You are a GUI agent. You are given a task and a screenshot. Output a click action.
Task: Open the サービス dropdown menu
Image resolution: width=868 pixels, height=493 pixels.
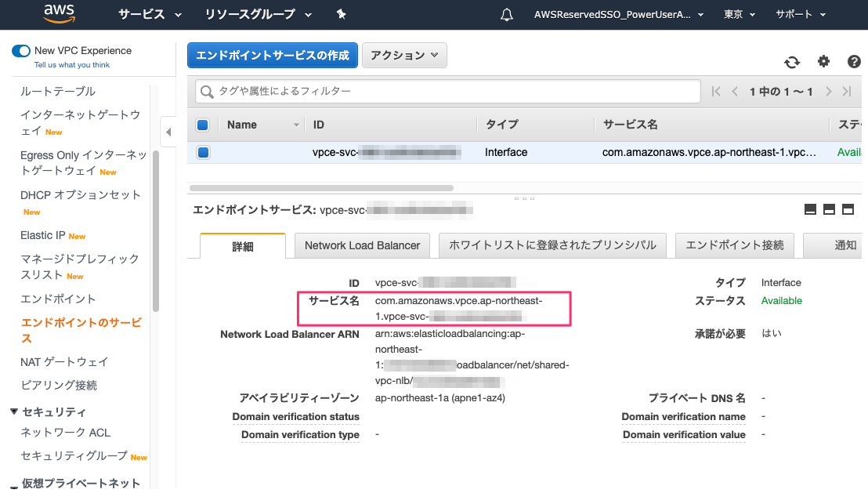[150, 14]
